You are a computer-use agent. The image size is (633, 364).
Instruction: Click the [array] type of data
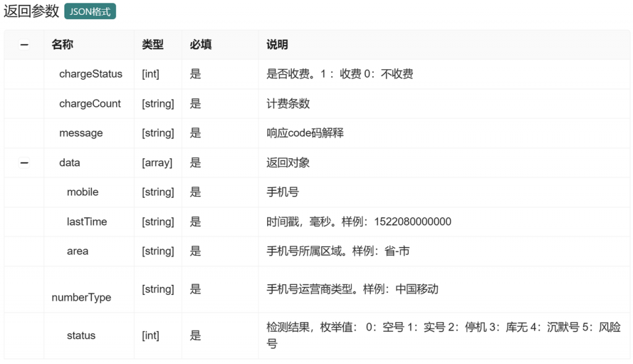point(157,163)
